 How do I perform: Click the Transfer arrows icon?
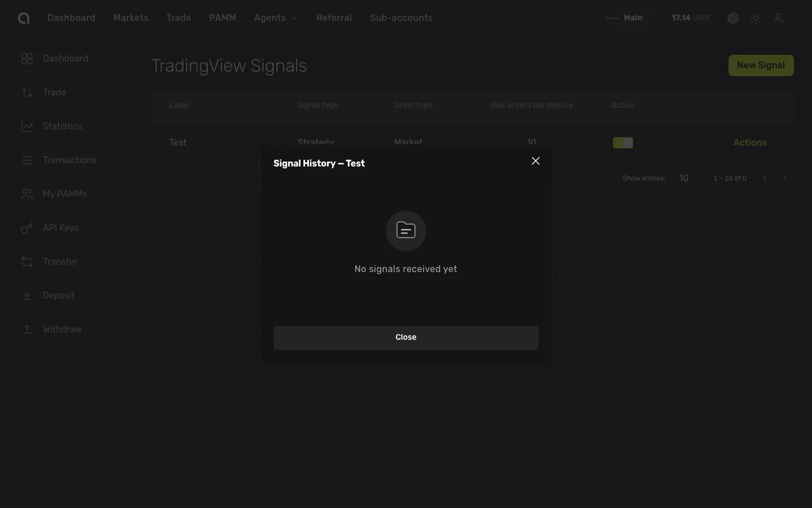[27, 262]
